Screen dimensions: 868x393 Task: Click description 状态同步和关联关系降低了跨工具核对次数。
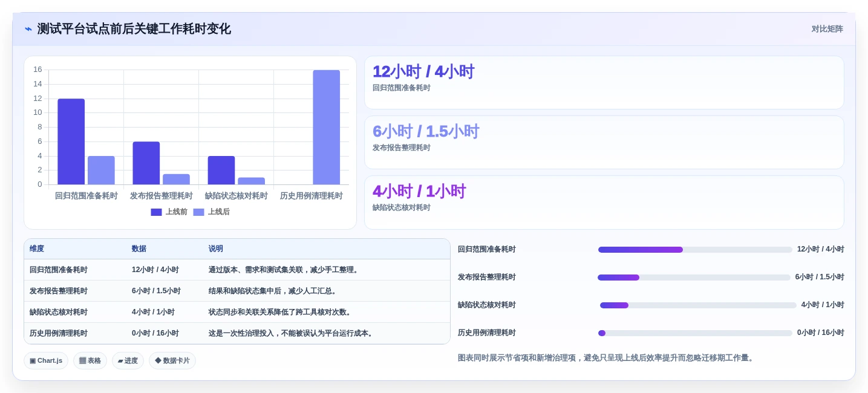coord(281,312)
